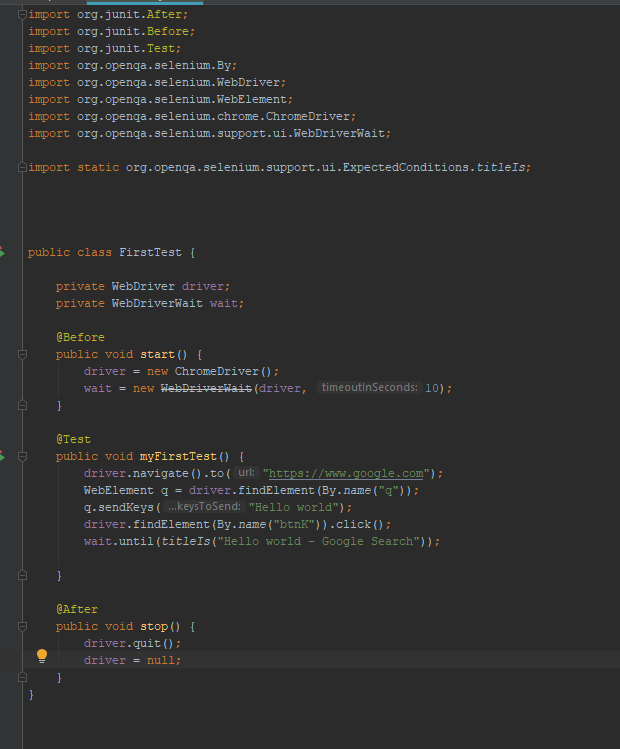The image size is (620, 749).
Task: Select the active editor tab underline at top
Action: [145, 2]
